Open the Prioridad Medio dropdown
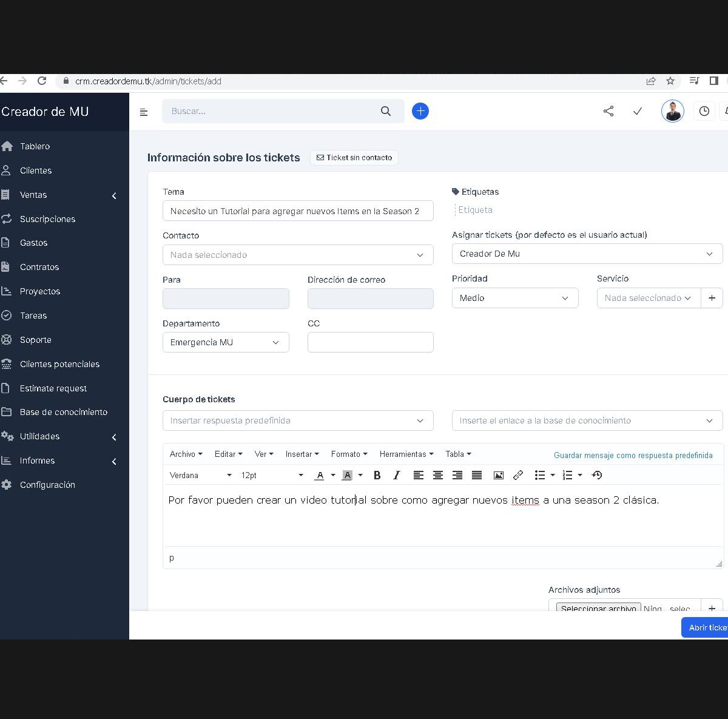728x719 pixels. [x=515, y=298]
